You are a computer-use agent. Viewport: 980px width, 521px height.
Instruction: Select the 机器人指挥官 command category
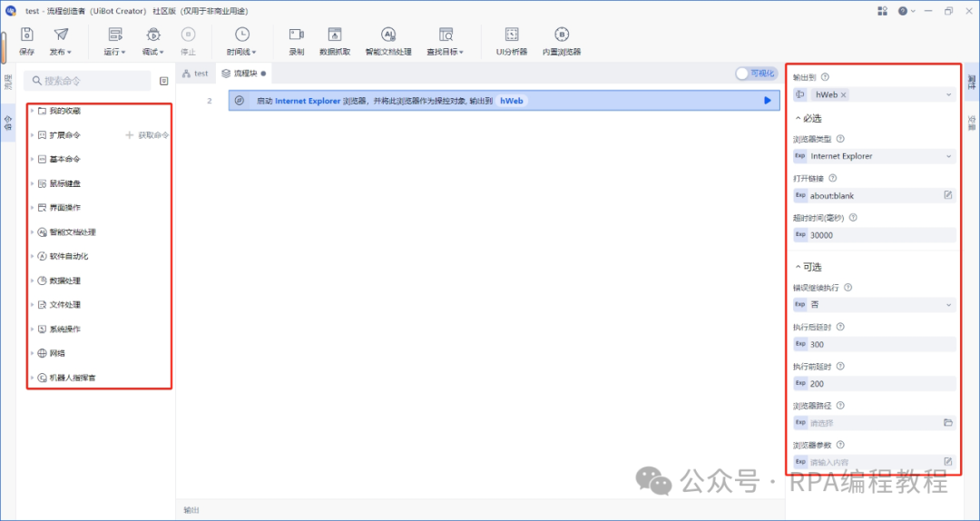tap(73, 378)
